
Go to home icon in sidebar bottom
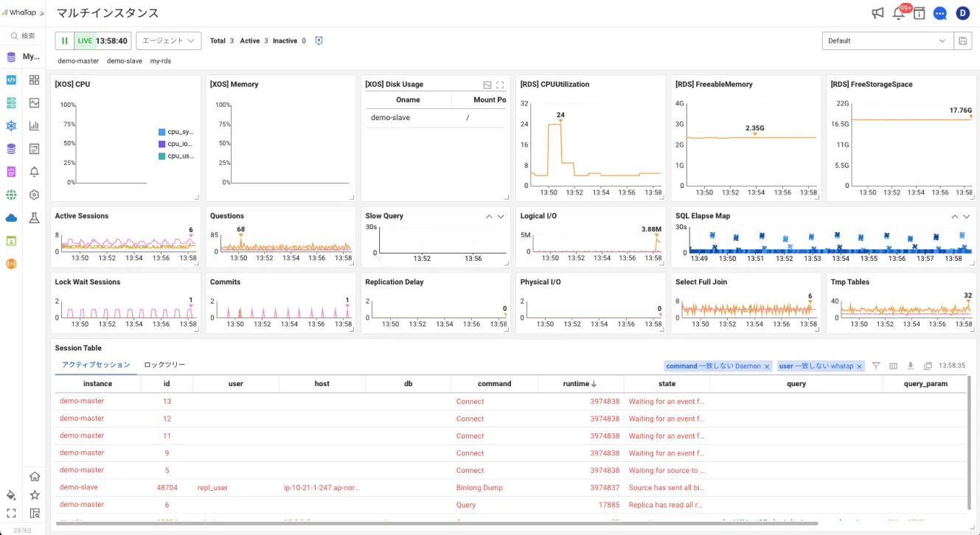34,476
